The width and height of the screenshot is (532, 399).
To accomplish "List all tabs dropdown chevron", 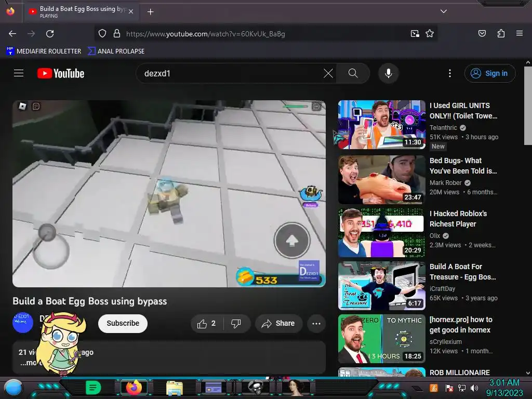I will 444,11.
